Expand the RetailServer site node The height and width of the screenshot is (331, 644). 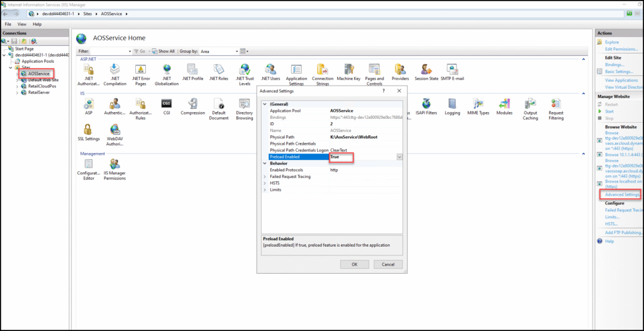click(x=17, y=93)
